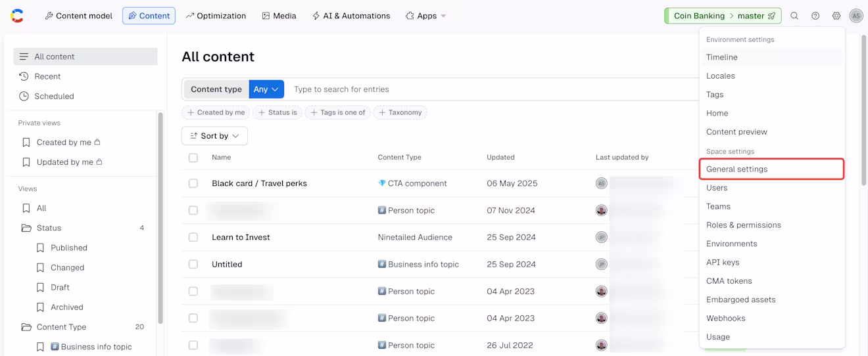This screenshot has height=356, width=868.
Task: Click the Contentful logo icon
Action: click(x=17, y=16)
